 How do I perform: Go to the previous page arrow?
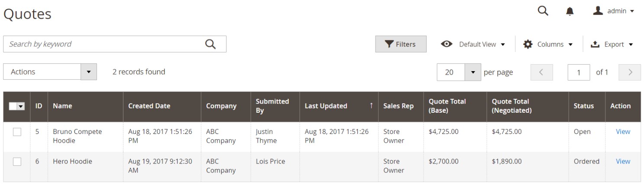pos(542,72)
